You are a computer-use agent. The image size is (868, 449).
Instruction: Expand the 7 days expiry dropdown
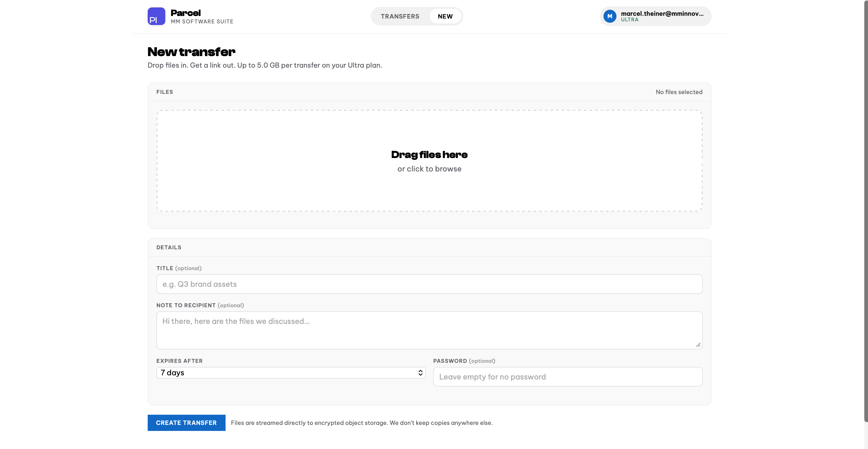tap(291, 373)
